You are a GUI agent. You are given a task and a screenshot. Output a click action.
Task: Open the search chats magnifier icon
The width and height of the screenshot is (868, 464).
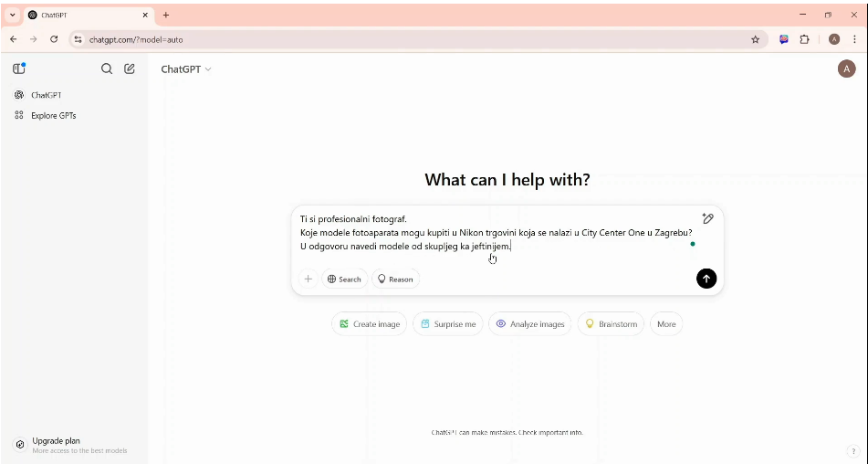[107, 69]
